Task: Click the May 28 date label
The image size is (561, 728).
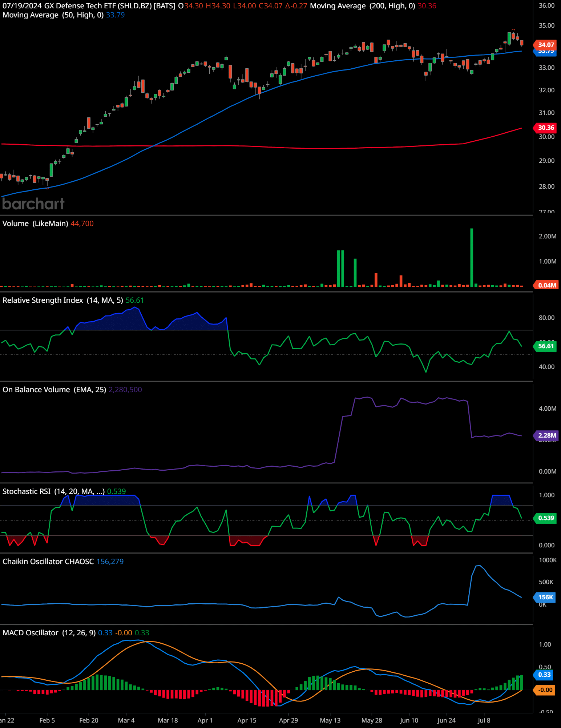Action: [372, 720]
